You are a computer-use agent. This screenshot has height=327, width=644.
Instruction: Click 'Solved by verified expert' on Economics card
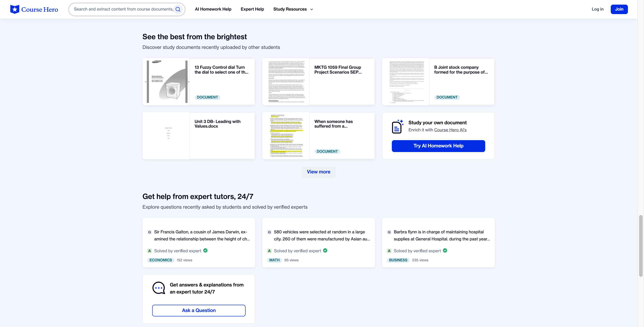pyautogui.click(x=178, y=251)
